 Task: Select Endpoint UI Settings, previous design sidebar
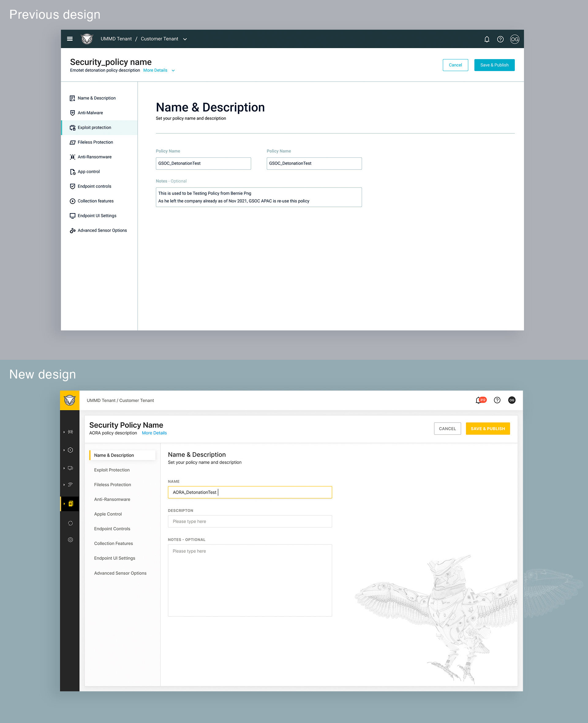100,216
